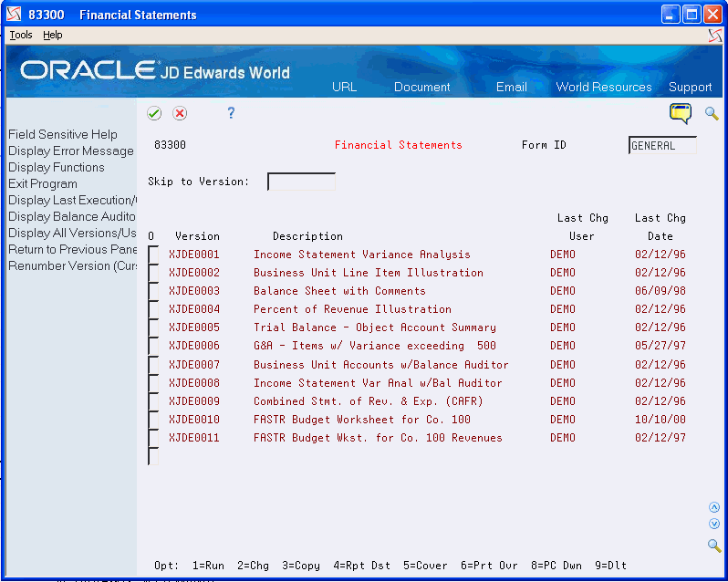The height and width of the screenshot is (582, 728).
Task: Select Return to Previous Panel
Action: click(x=72, y=249)
